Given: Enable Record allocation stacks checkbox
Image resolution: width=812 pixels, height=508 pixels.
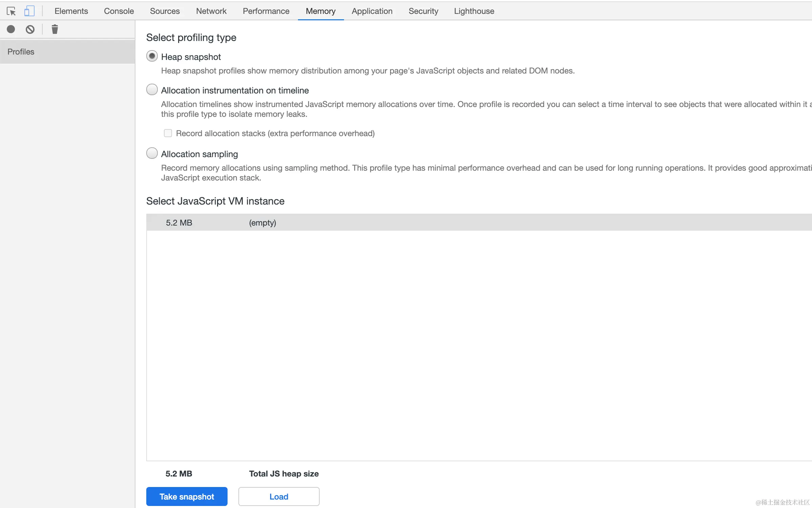Looking at the screenshot, I should click(168, 133).
